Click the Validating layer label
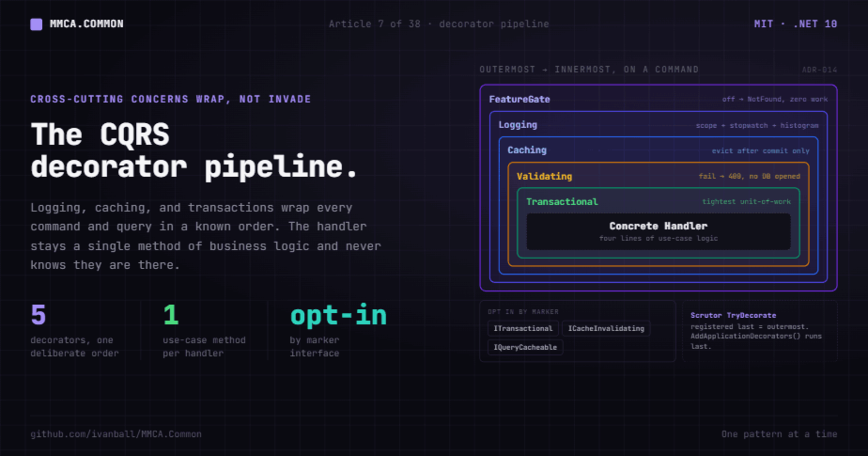Screen dimensions: 868x456 544,176
